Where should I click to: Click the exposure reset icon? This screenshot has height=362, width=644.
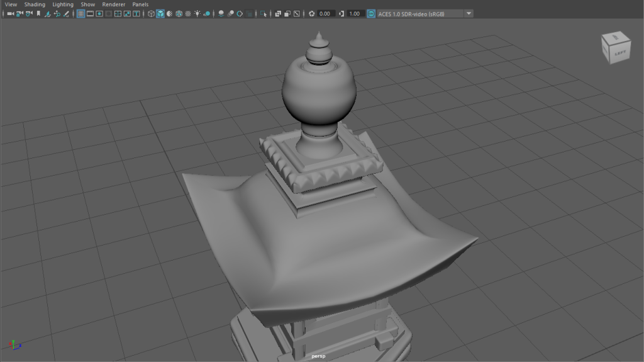click(311, 13)
